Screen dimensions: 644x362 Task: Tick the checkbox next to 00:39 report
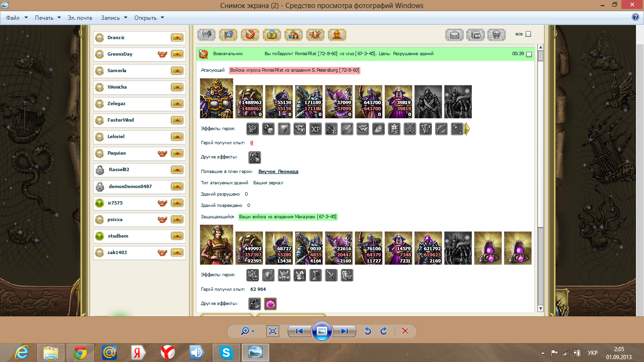coord(528,54)
